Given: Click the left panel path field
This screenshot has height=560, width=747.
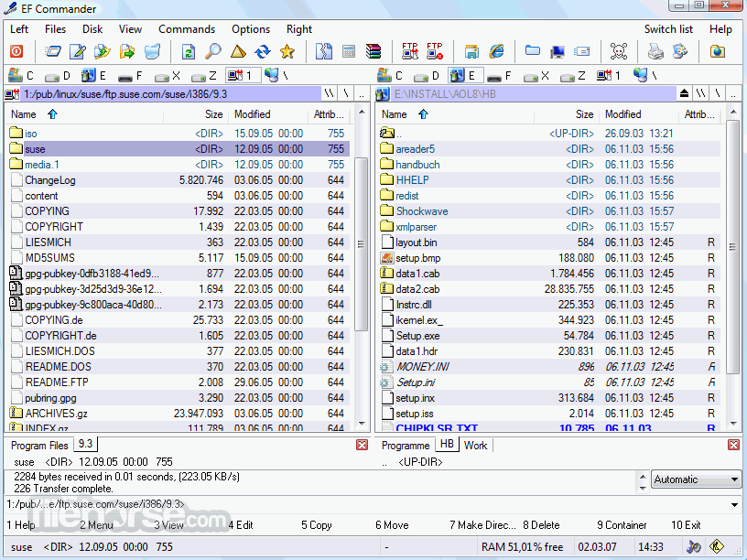Looking at the screenshot, I should (x=170, y=94).
